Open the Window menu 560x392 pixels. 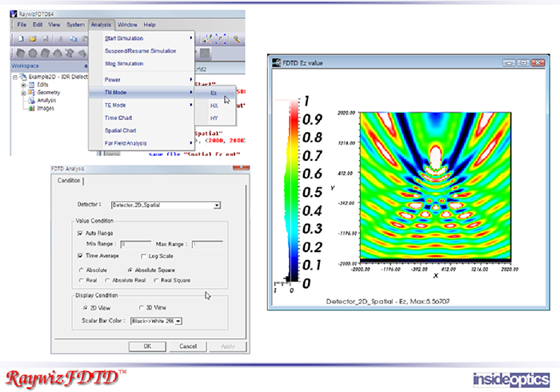127,25
